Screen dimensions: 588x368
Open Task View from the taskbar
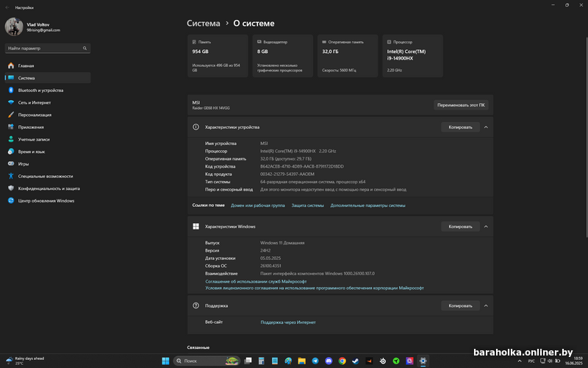(248, 361)
